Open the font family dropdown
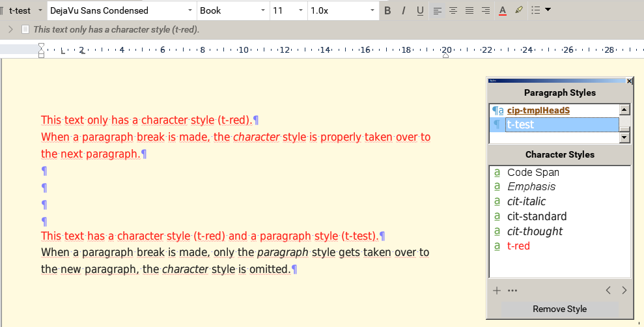This screenshot has height=327, width=644. click(189, 10)
